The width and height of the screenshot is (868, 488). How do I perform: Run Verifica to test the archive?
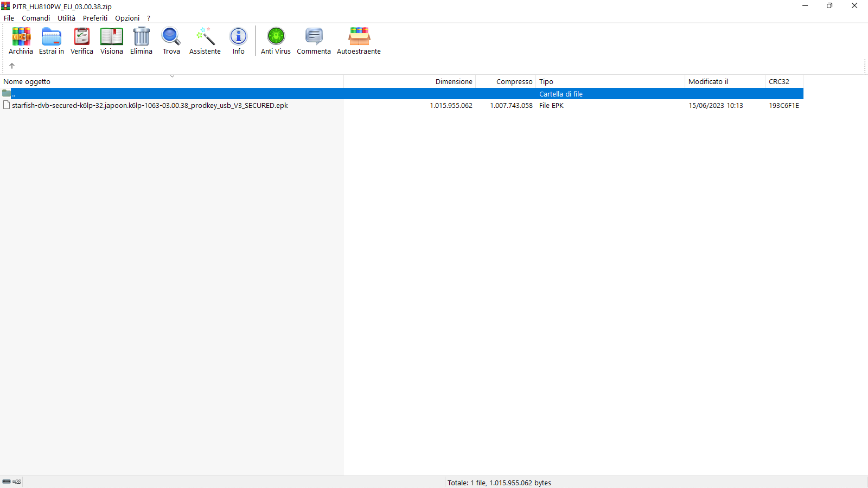82,41
